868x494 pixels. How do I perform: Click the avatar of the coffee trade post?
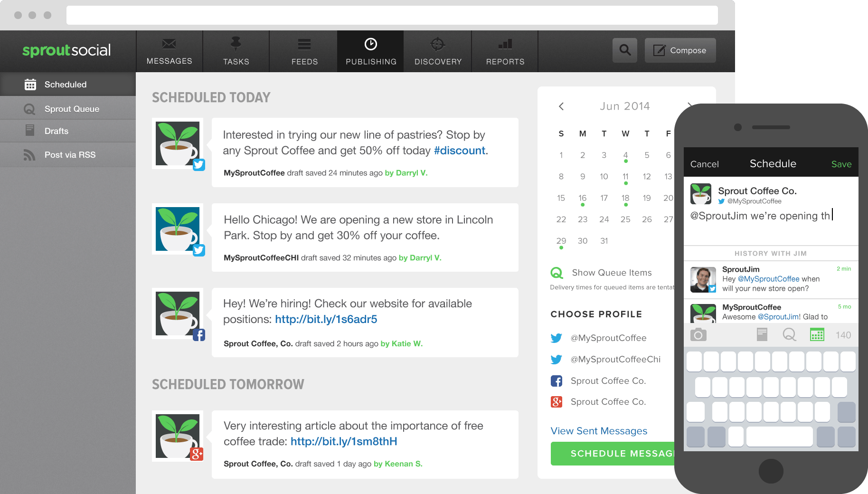pyautogui.click(x=178, y=436)
